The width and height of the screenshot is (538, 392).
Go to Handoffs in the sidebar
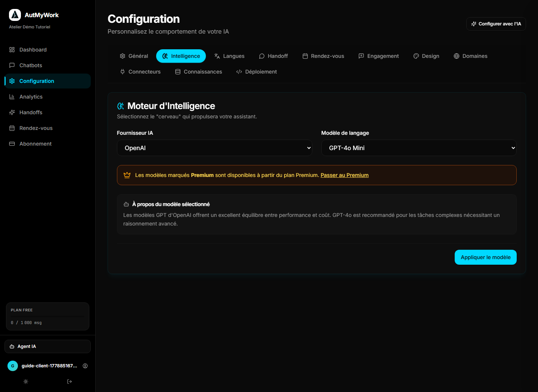[x=47, y=112]
